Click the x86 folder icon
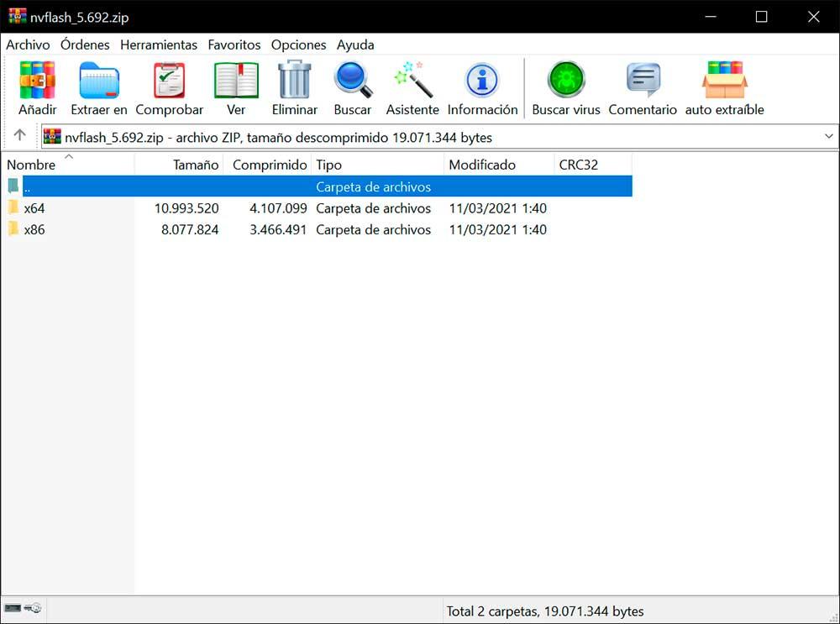The width and height of the screenshot is (840, 624). click(13, 228)
